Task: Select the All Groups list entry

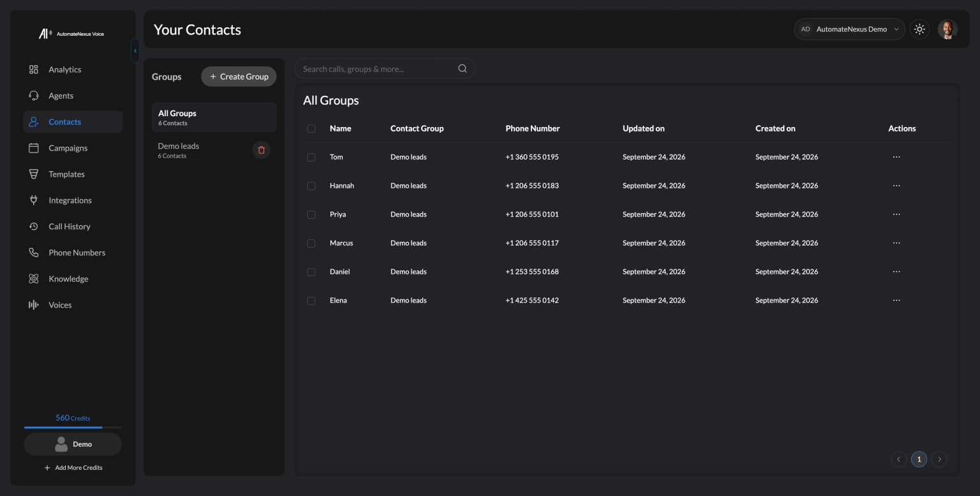Action: (x=214, y=117)
